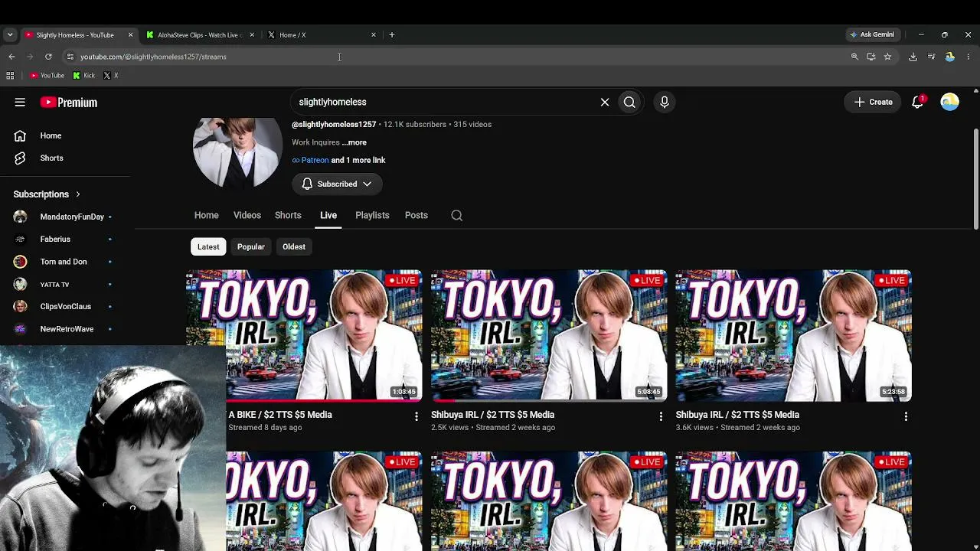Click the page's vertical scrollbar
980x551 pixels.
tap(975, 178)
